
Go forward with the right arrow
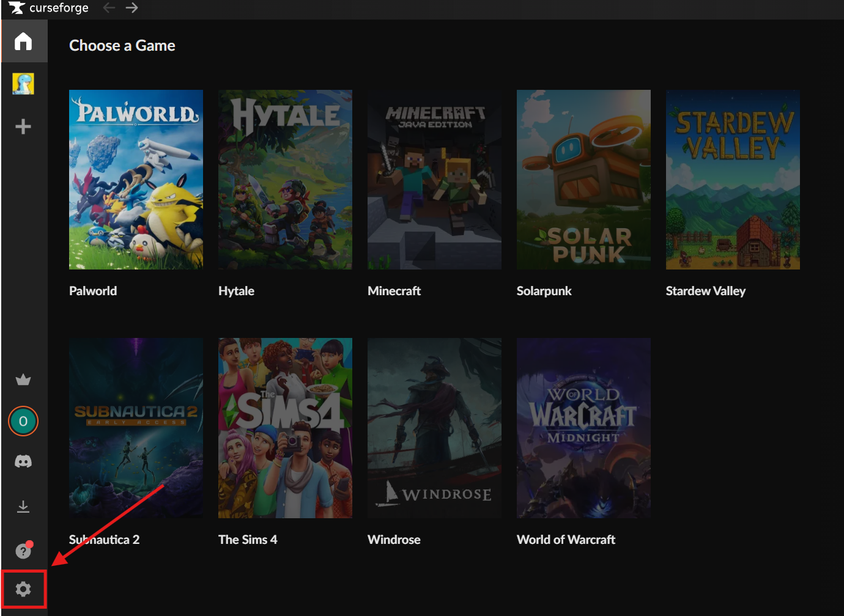point(131,8)
